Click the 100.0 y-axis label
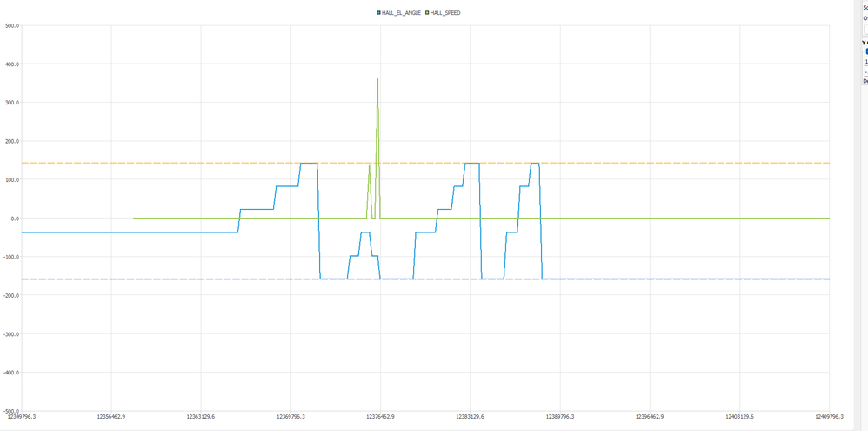868x431 pixels. (x=11, y=179)
